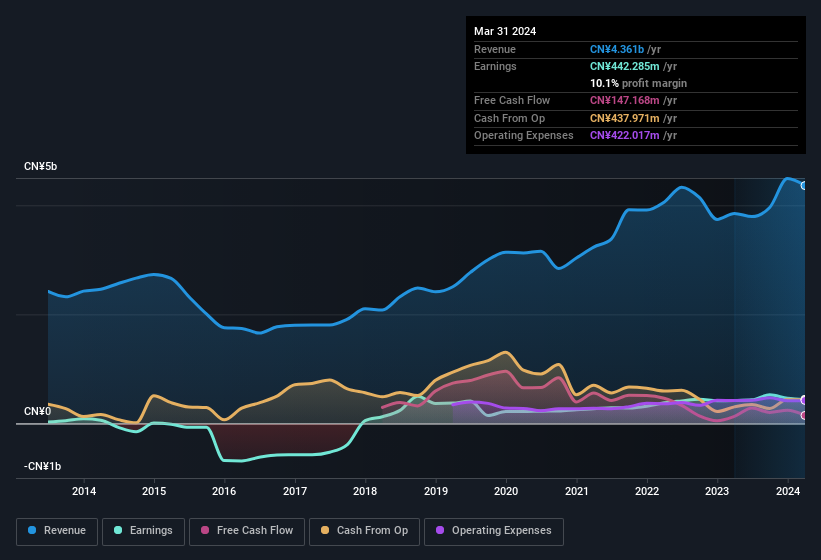This screenshot has width=821, height=560.
Task: Click the orange Cash From Op legend dot
Action: (326, 531)
